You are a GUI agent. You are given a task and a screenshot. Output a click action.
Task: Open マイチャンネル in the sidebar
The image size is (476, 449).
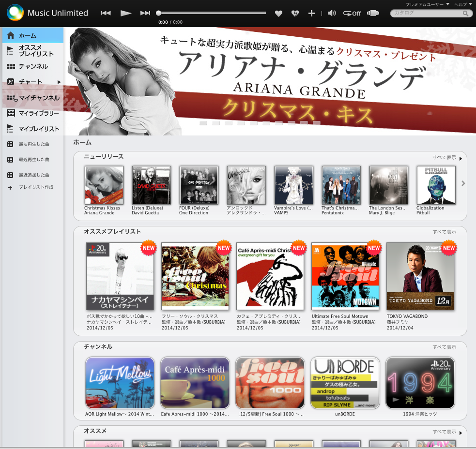click(x=33, y=98)
